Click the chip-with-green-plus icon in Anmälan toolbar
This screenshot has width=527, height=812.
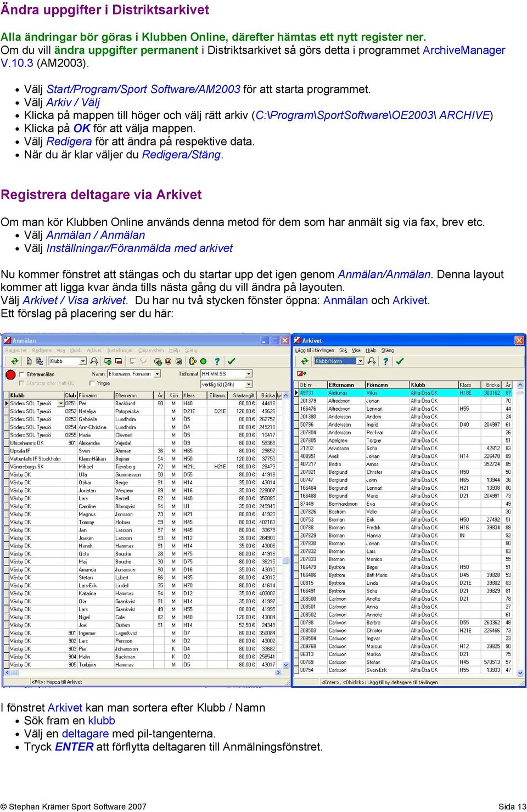click(158, 361)
